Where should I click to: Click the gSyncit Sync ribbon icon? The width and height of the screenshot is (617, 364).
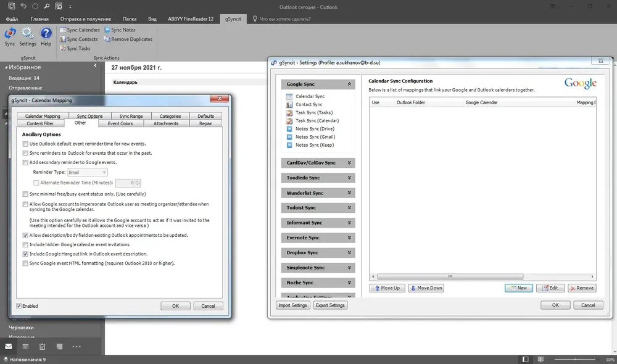click(10, 36)
